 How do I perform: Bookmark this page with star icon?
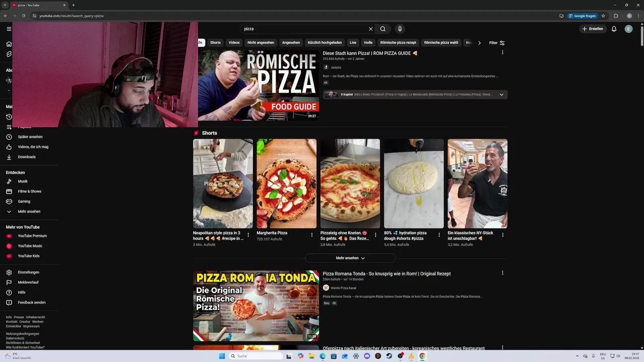[x=603, y=16]
